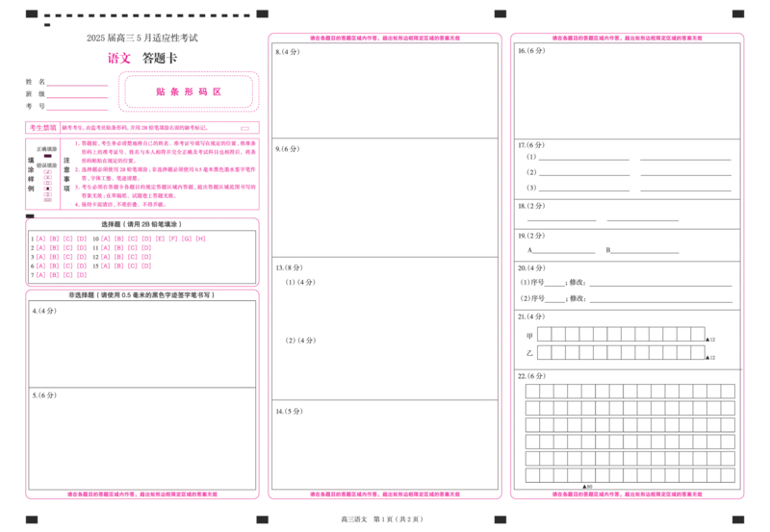Select the left block of the pink grid table
Image resolution: width=770 pixels, height=532 pixels.
tap(60, 254)
